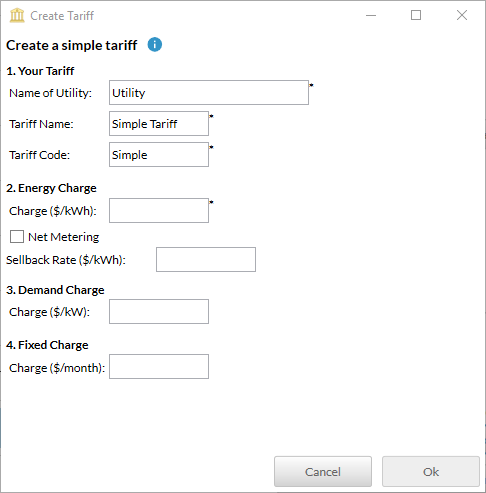Click the Tariff Code input field
Screen dimensions: 486x493
coord(159,154)
